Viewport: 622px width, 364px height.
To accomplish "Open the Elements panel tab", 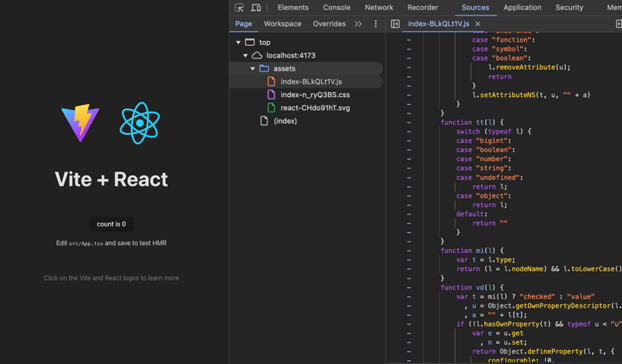I will pos(293,8).
